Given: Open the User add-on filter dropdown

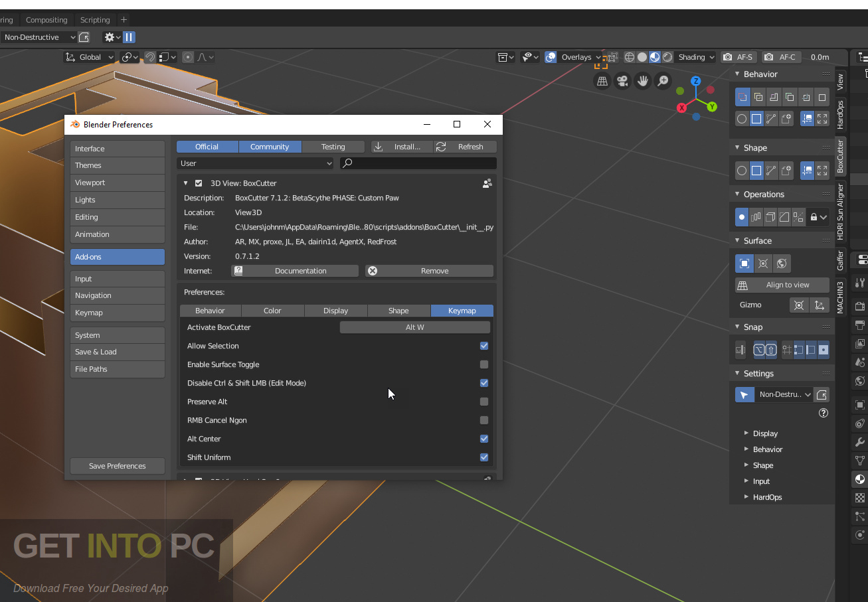Looking at the screenshot, I should tap(256, 163).
